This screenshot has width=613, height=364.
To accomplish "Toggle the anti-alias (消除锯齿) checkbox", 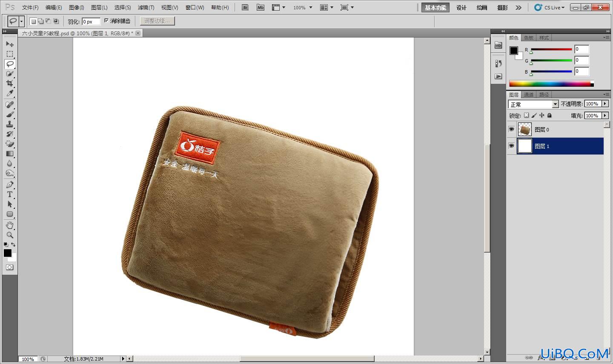I will pos(106,21).
